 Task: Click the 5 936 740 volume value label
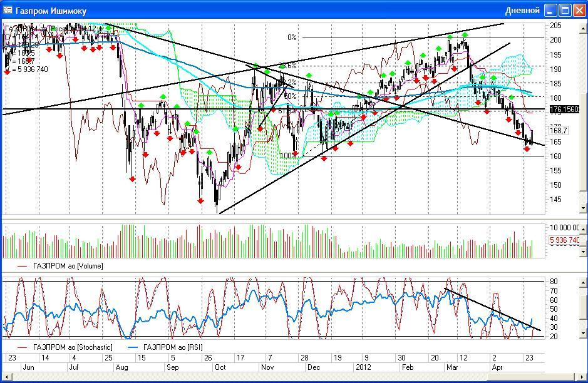pos(564,240)
